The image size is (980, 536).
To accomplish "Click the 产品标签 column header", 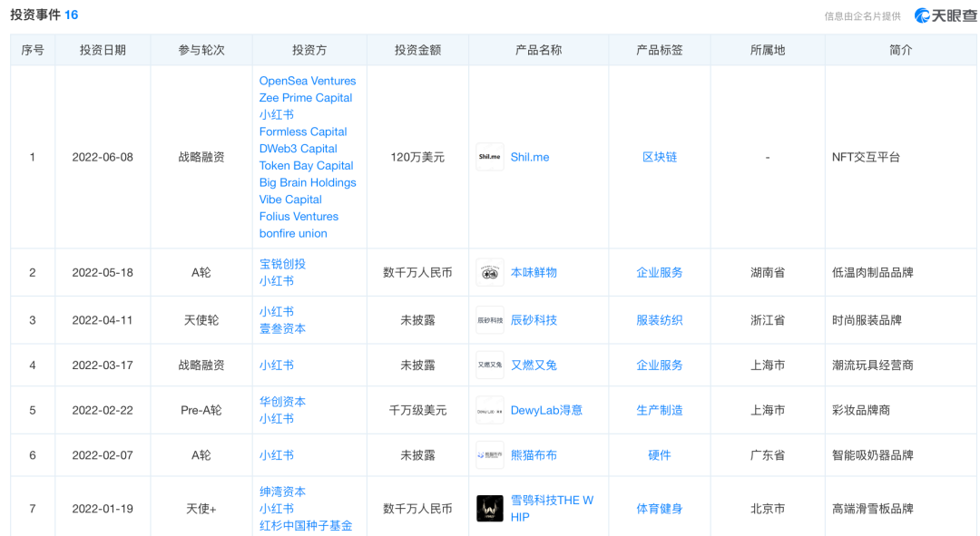I will tap(660, 50).
